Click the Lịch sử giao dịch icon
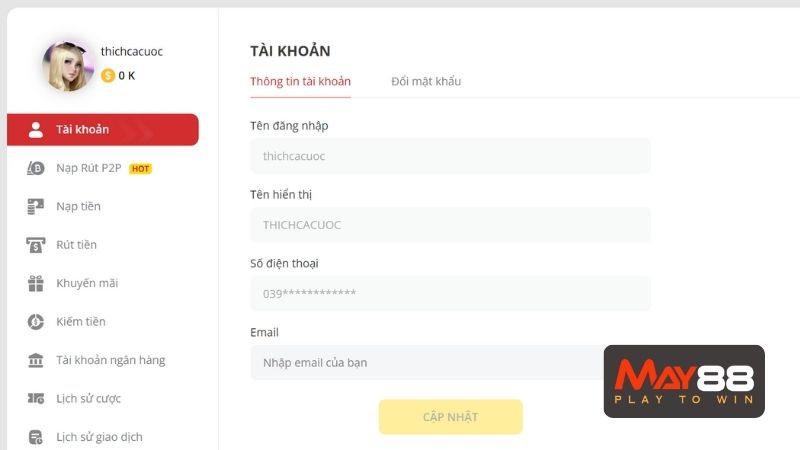 (36, 437)
